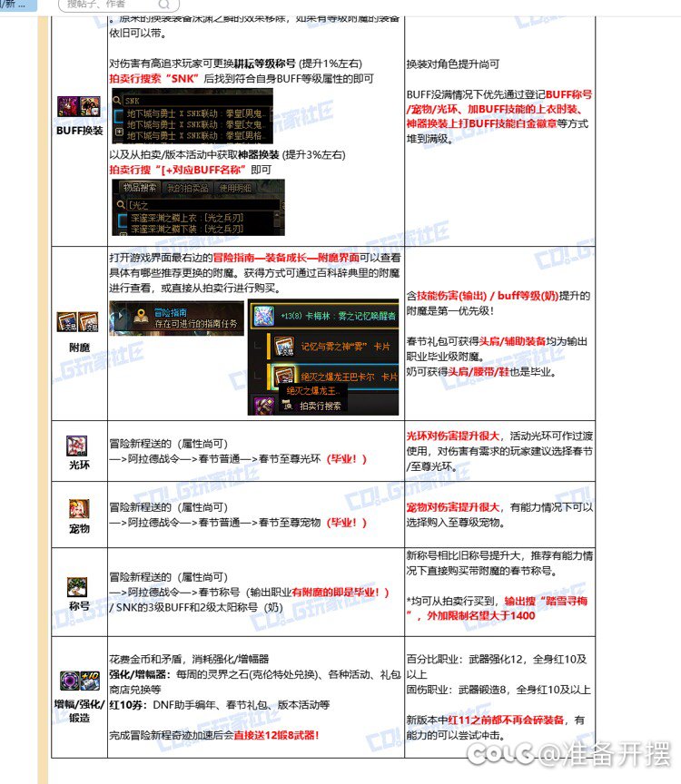Focus the 搜帖子、作者 search field
The image size is (681, 784).
pyautogui.click(x=119, y=5)
